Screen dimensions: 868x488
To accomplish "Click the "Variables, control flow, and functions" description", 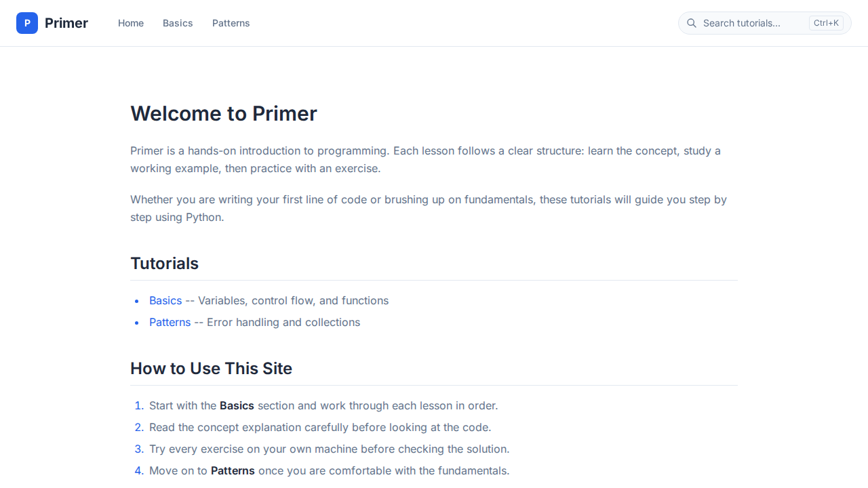I will 293,300.
